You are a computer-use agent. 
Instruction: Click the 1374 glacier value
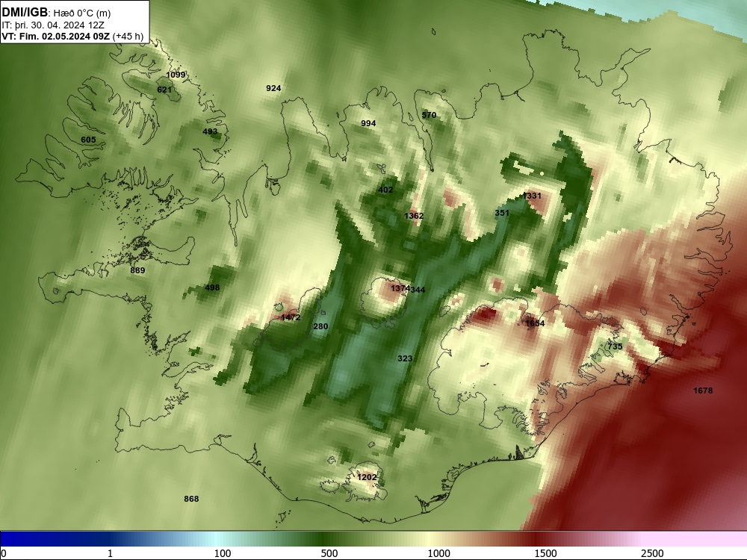click(400, 288)
